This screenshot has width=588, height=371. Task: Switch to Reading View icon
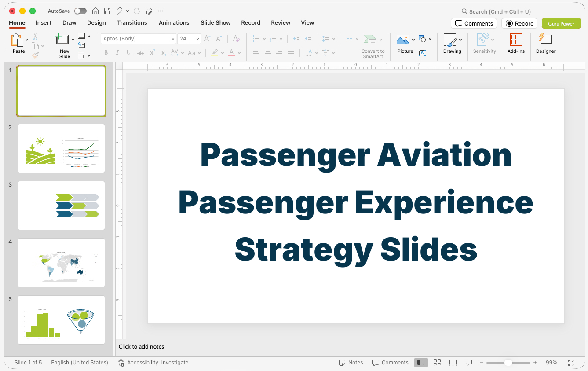[453, 363]
